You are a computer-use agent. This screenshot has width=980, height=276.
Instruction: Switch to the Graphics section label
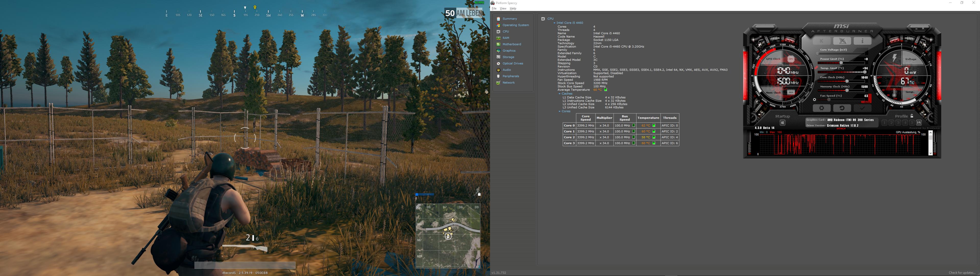(509, 51)
